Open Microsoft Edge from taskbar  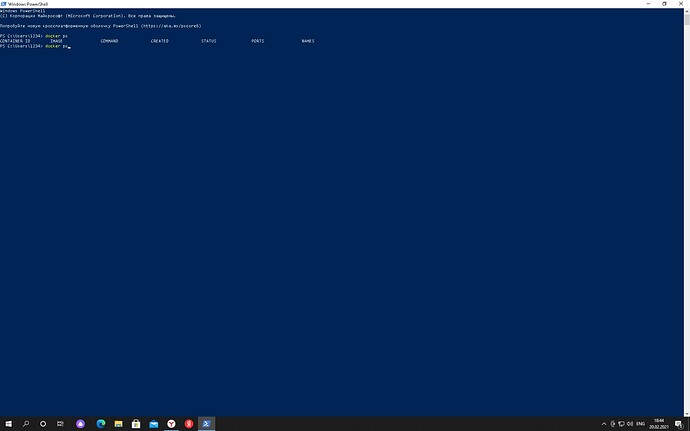(x=100, y=424)
